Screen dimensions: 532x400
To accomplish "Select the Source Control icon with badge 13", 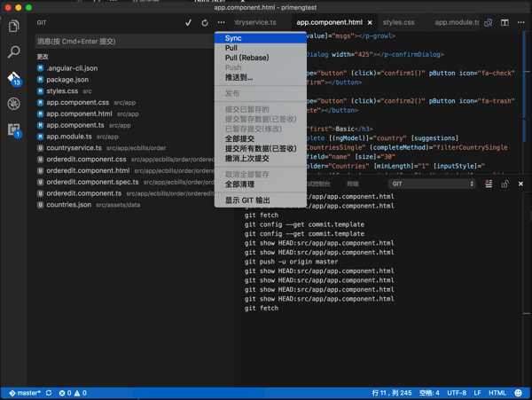I will point(14,79).
